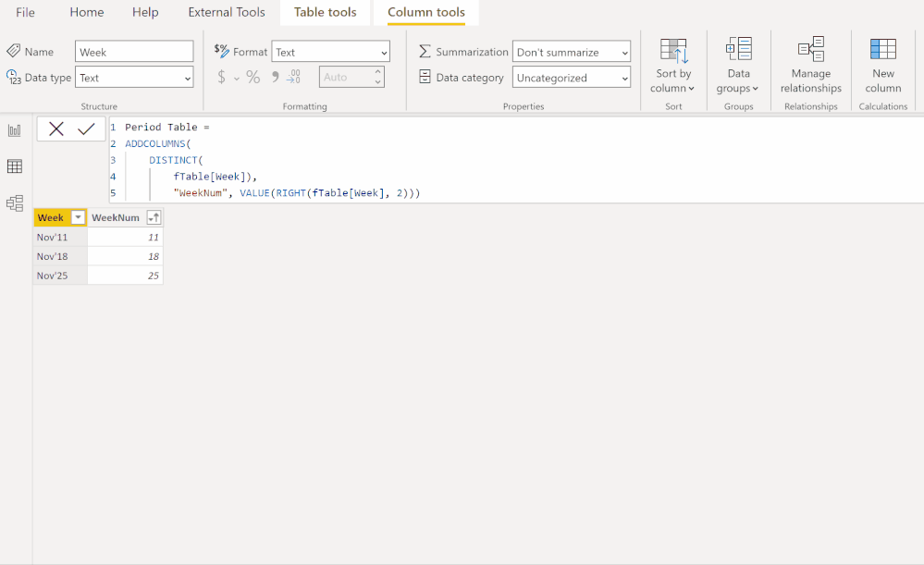The image size is (924, 565).
Task: Commit the formula with the checkmark icon
Action: [x=87, y=129]
